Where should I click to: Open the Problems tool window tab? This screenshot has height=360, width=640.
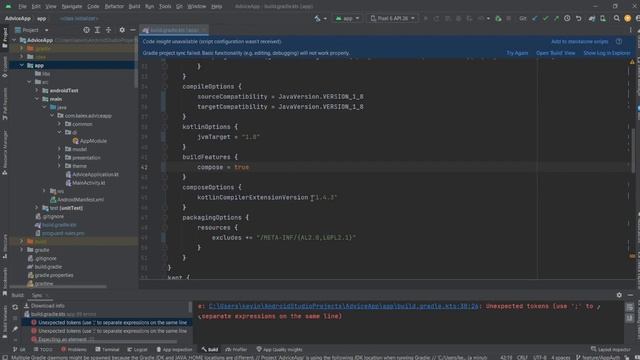tap(74, 350)
